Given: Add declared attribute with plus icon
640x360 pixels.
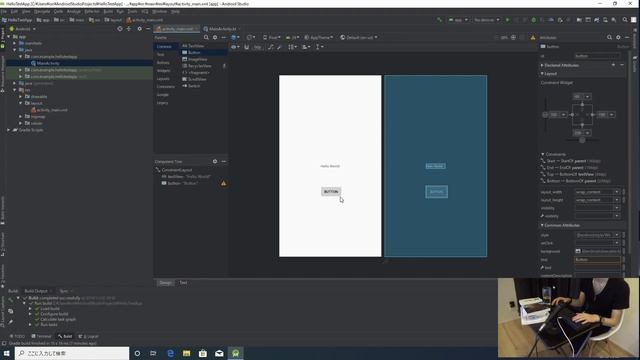Looking at the screenshot, I should pos(613,65).
